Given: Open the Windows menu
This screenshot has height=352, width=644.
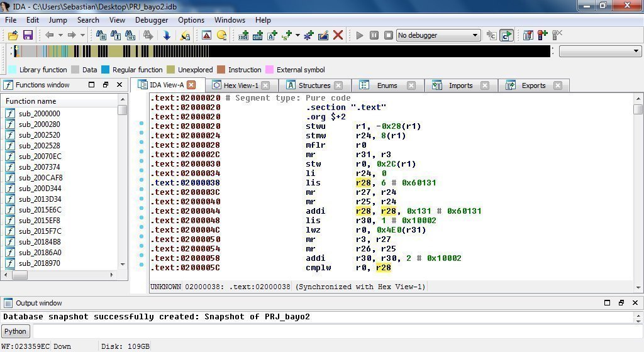Looking at the screenshot, I should click(230, 20).
